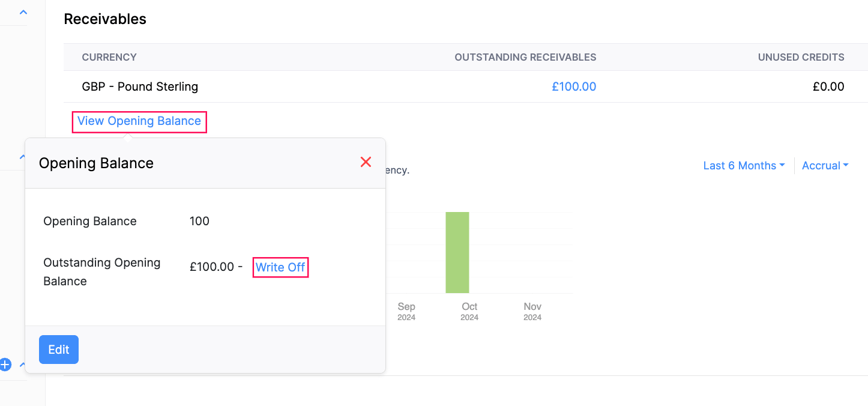The image size is (868, 406).
Task: Open the £100.00 outstanding receivables amount
Action: pos(573,86)
